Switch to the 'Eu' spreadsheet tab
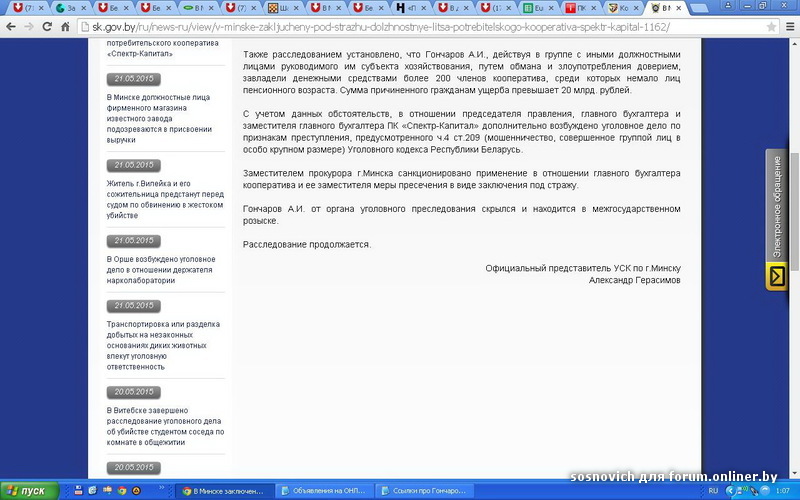This screenshot has width=800, height=500. point(538,8)
